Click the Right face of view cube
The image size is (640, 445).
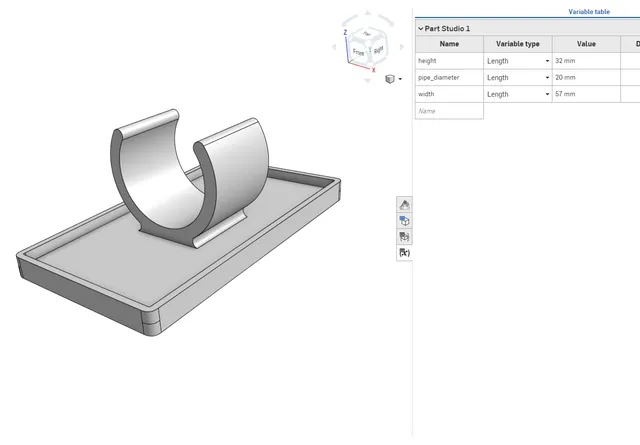point(378,50)
